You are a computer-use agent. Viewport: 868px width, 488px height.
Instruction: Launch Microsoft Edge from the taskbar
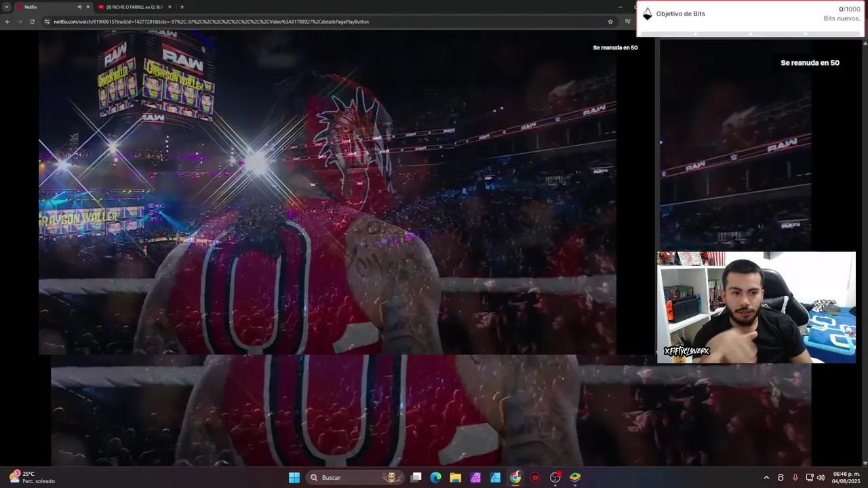point(436,478)
